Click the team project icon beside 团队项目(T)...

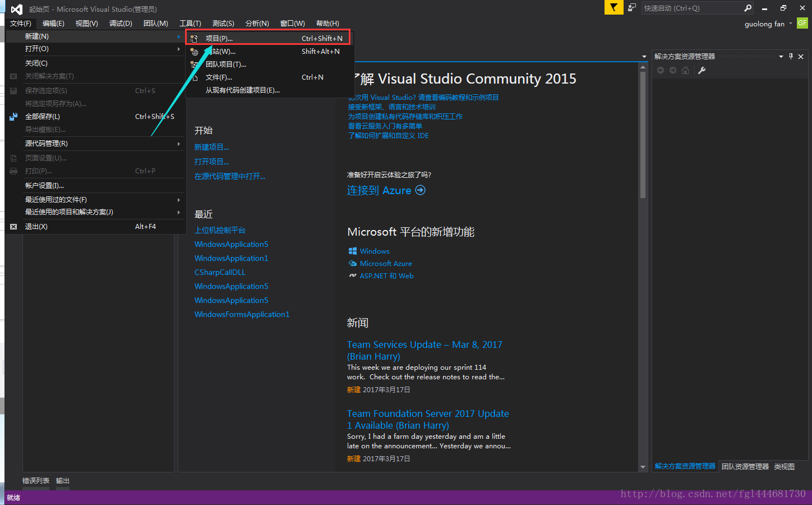tap(194, 65)
